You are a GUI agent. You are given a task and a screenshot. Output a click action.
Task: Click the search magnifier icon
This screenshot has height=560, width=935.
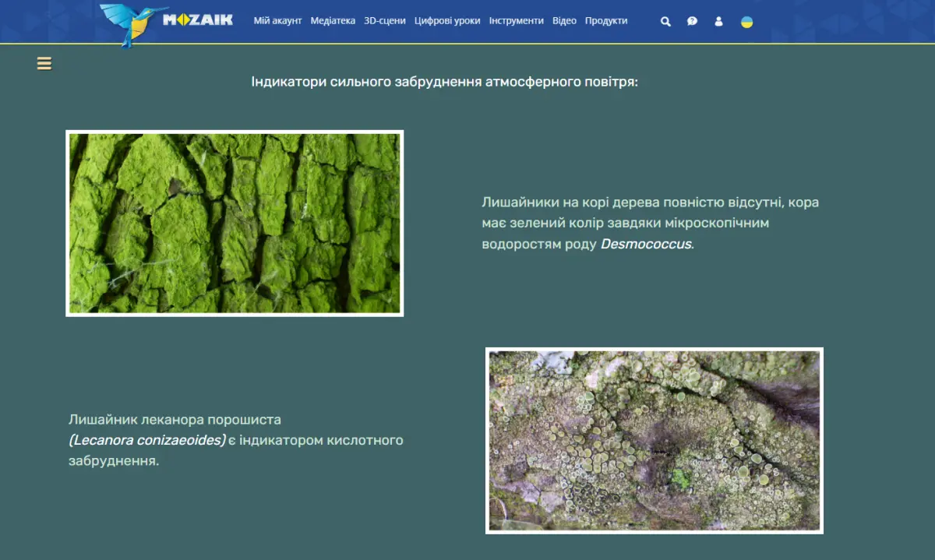click(x=665, y=21)
